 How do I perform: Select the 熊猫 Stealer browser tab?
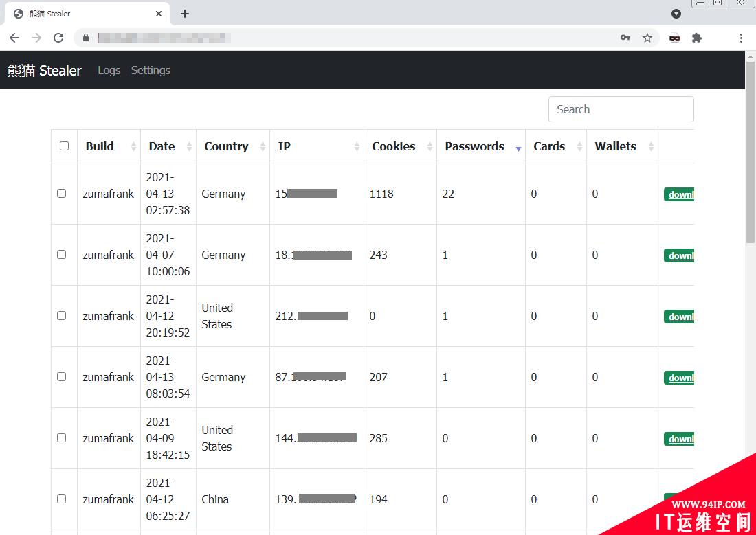click(87, 14)
